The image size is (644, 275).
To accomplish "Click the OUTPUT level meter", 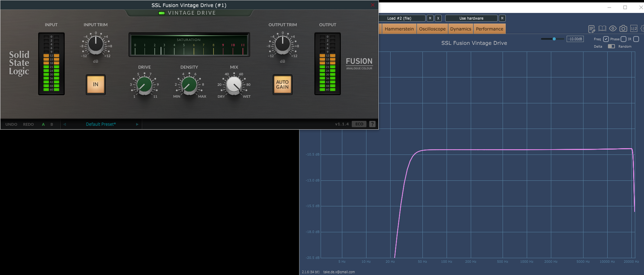I will (327, 64).
